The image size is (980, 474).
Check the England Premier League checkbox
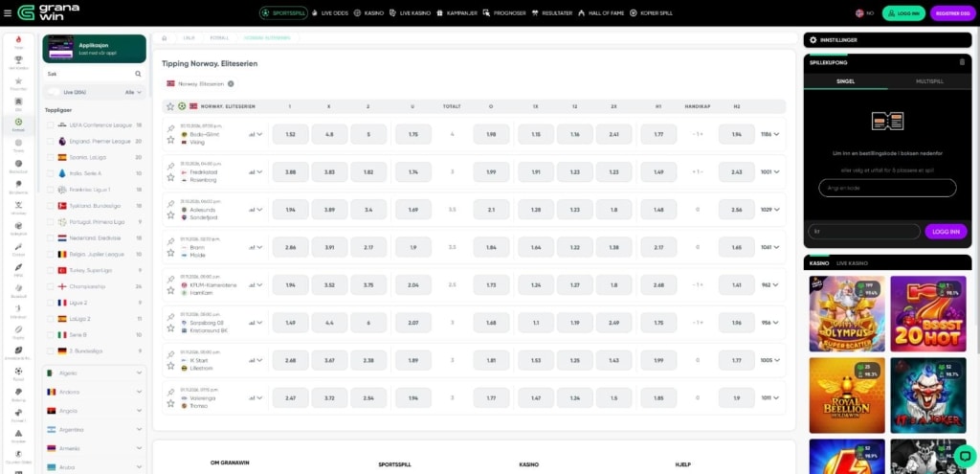pyautogui.click(x=51, y=142)
